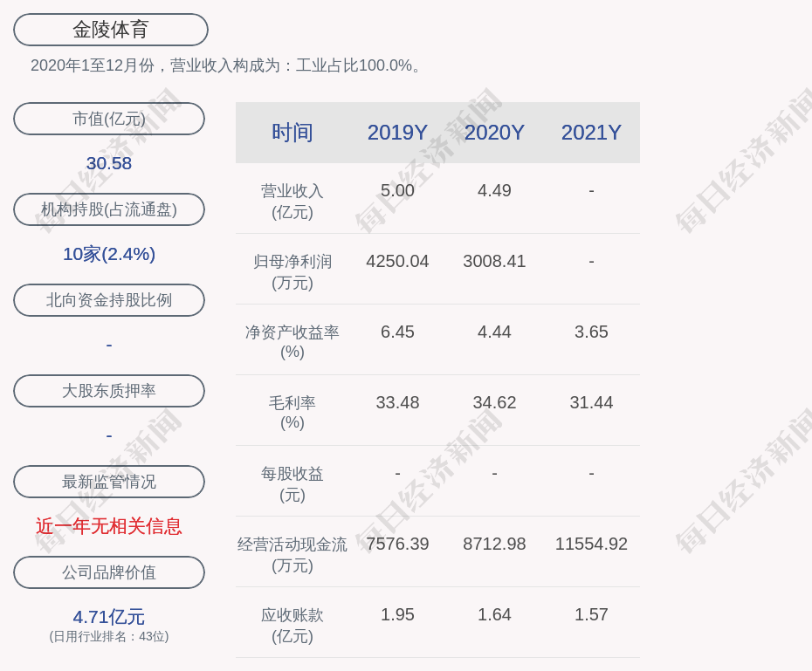Click the 经营活动现金流(万元) row label
Viewport: 812px width, 671px height.
click(x=292, y=555)
